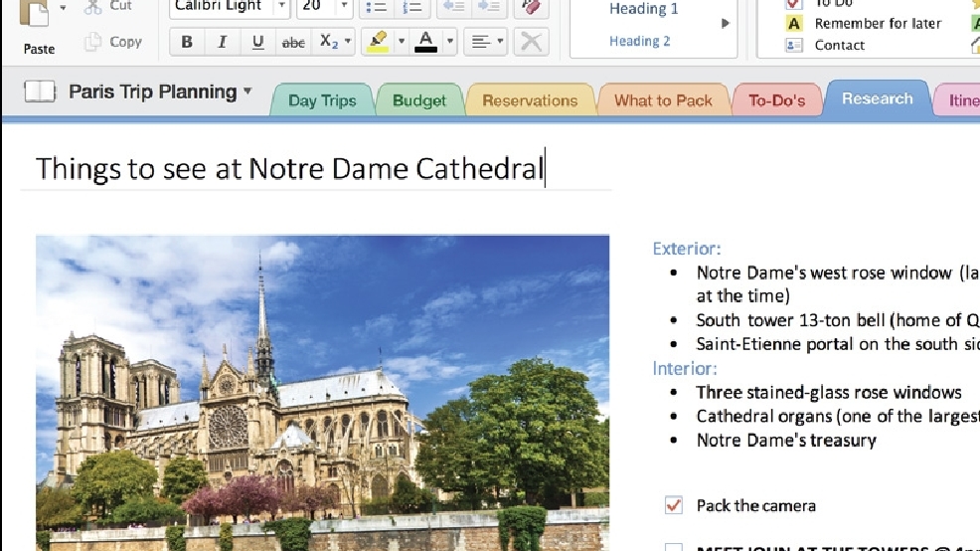Click the Interior: heading text
980x551 pixels.
[x=685, y=368]
